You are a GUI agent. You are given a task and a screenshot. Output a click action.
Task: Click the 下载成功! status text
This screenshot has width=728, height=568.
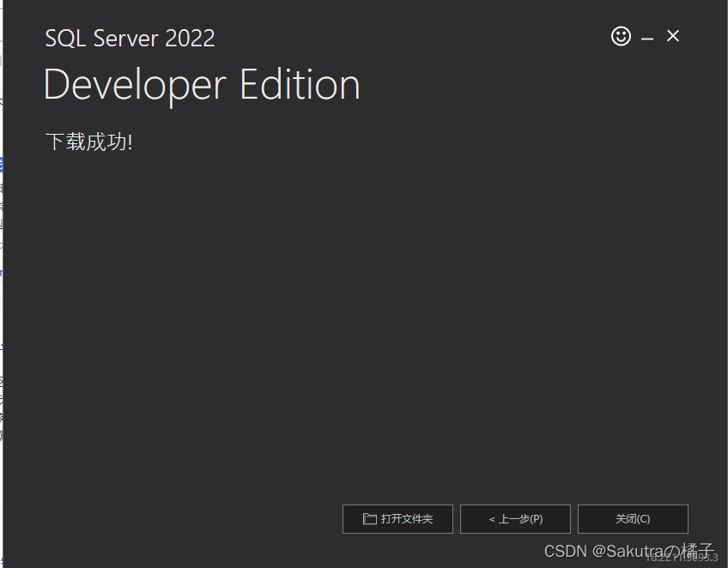point(89,142)
